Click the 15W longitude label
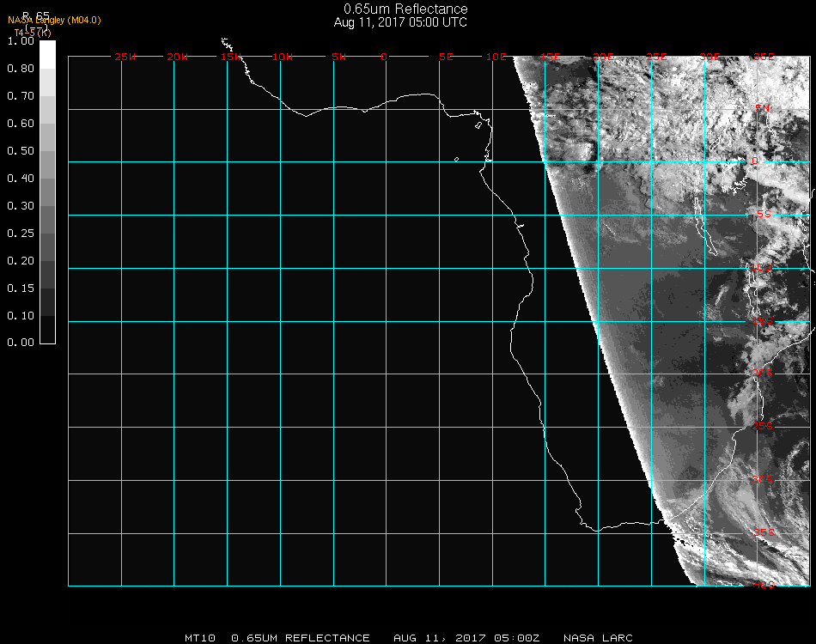Viewport: 816px width, 644px height. pos(230,57)
